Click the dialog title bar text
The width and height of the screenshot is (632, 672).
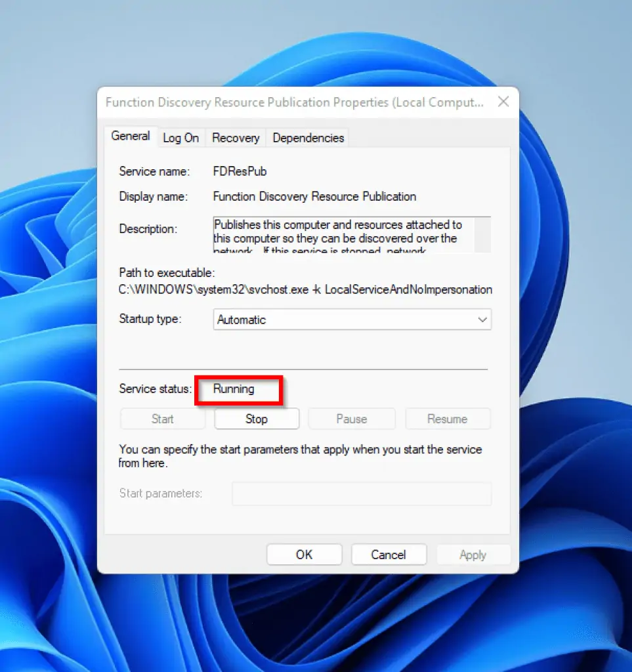pos(295,102)
